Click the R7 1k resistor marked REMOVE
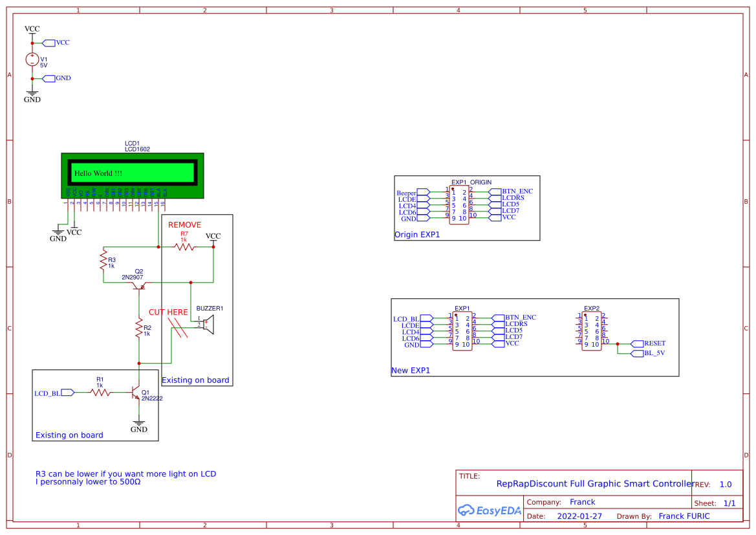 tap(184, 246)
